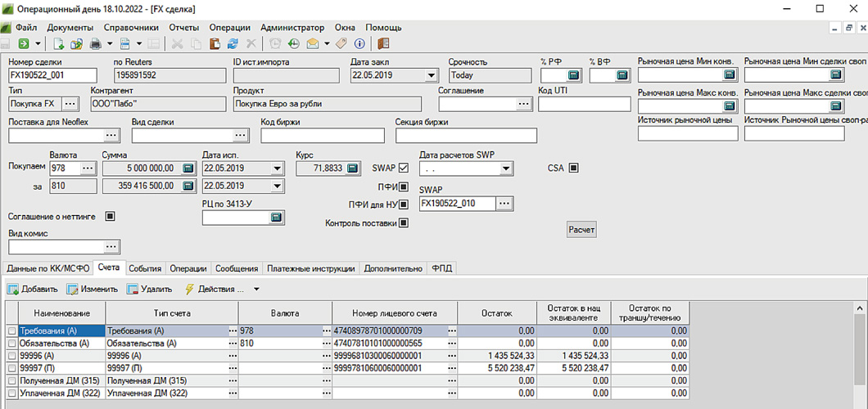The image size is (868, 409).
Task: Click the paste clipboard toolbar icon
Action: click(x=215, y=43)
